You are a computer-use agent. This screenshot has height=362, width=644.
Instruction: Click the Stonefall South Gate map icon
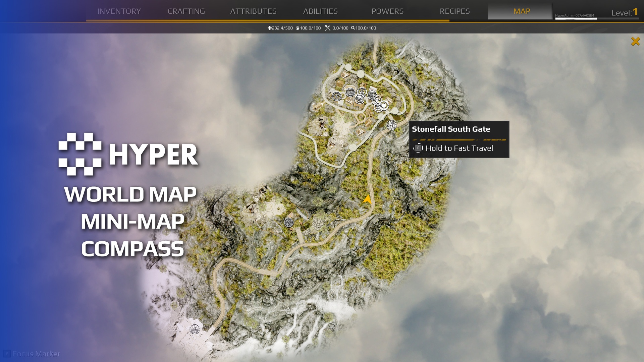391,125
